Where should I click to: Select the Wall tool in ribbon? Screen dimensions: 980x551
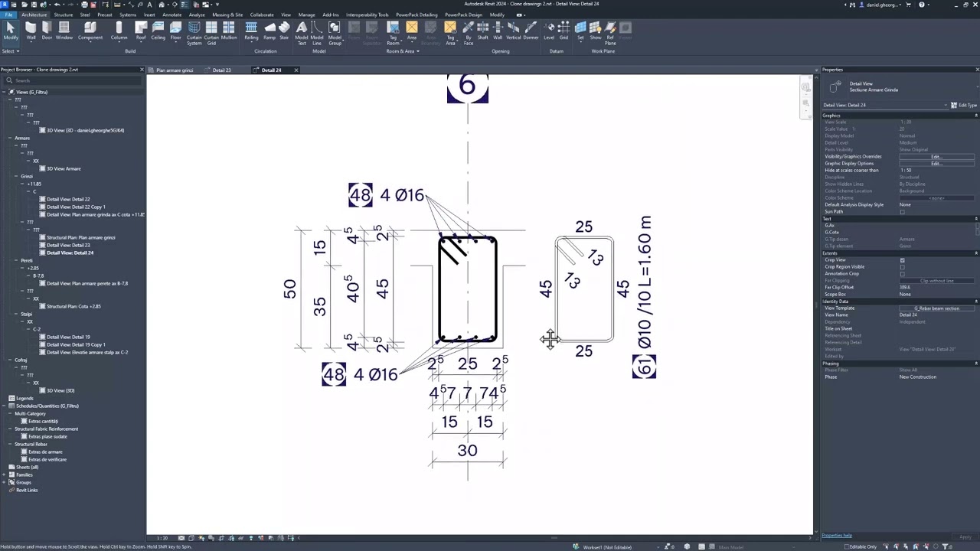pos(31,31)
